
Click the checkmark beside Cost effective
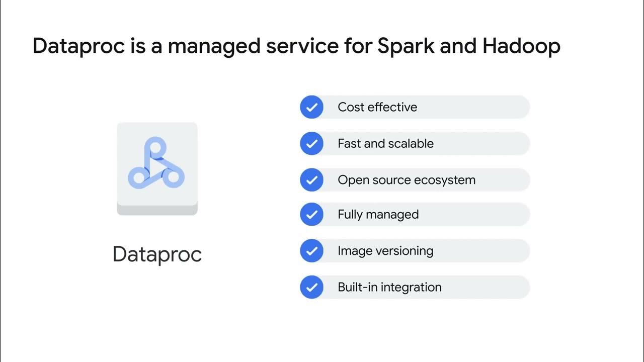[311, 107]
